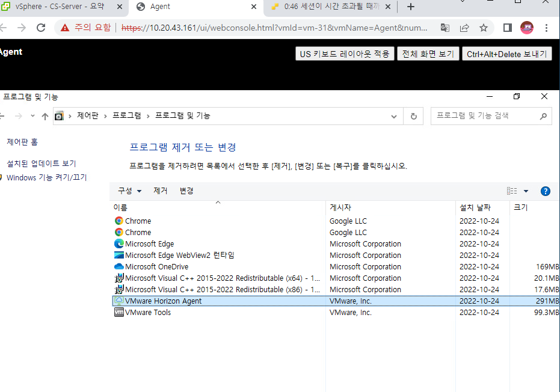The height and width of the screenshot is (392, 560).
Task: Open the view options dropdown arrow
Action: [x=526, y=191]
